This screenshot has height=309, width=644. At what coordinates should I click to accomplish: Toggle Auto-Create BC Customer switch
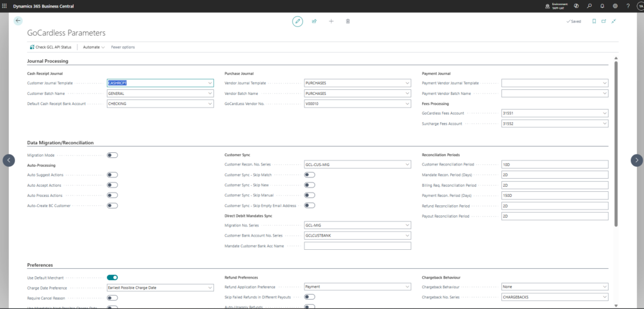point(112,205)
